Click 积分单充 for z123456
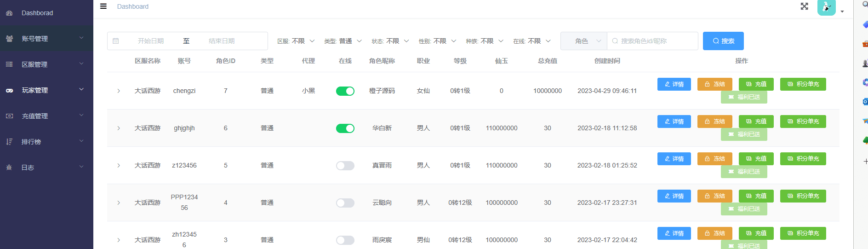The image size is (868, 249). [x=803, y=159]
